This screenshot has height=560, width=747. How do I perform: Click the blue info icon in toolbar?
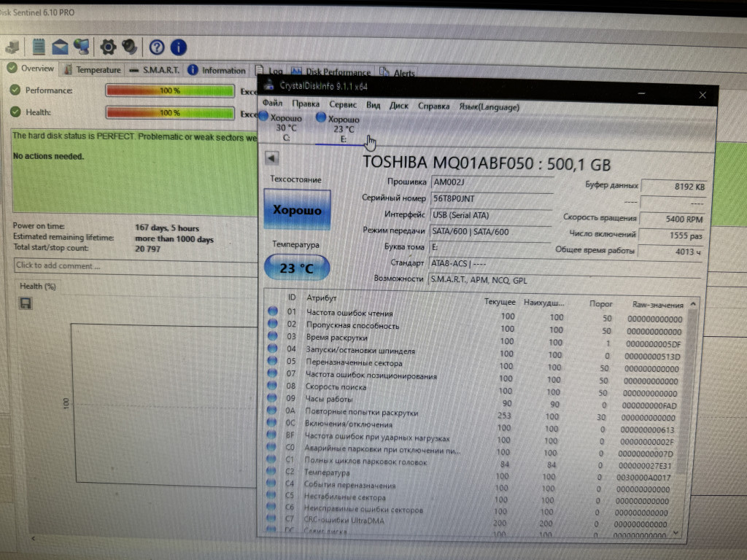point(178,48)
